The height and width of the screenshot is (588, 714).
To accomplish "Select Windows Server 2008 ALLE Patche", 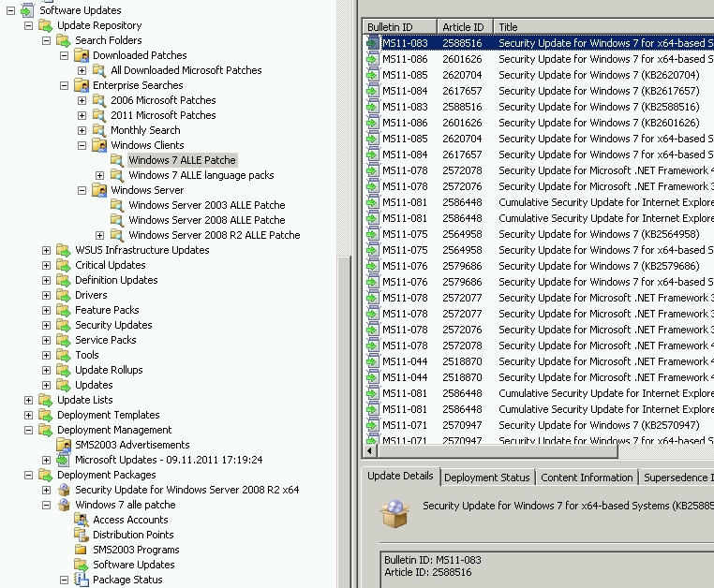I will pos(207,220).
